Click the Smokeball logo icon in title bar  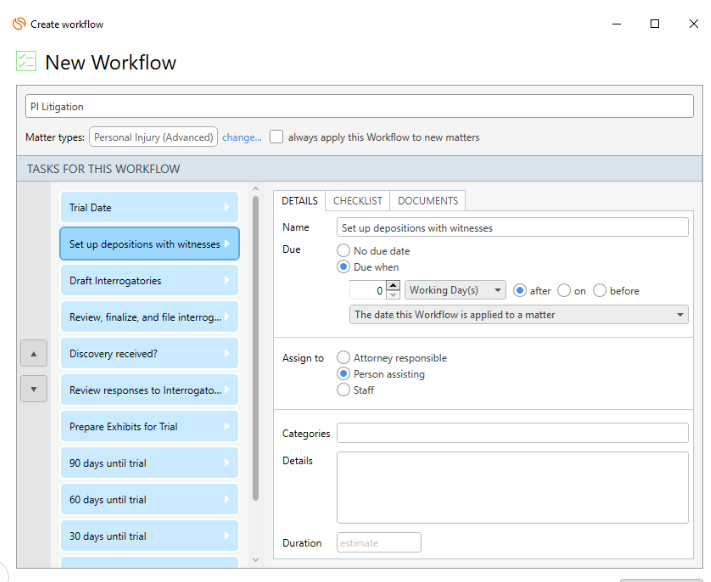[x=19, y=24]
